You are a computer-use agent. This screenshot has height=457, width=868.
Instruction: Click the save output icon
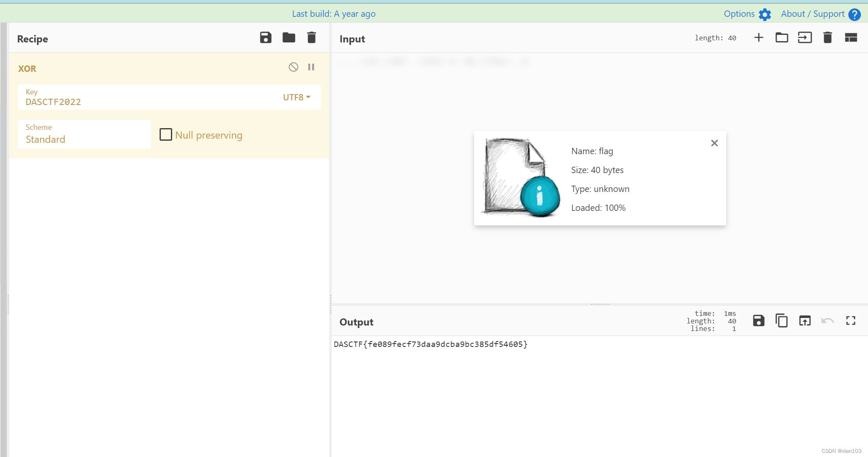pos(758,321)
